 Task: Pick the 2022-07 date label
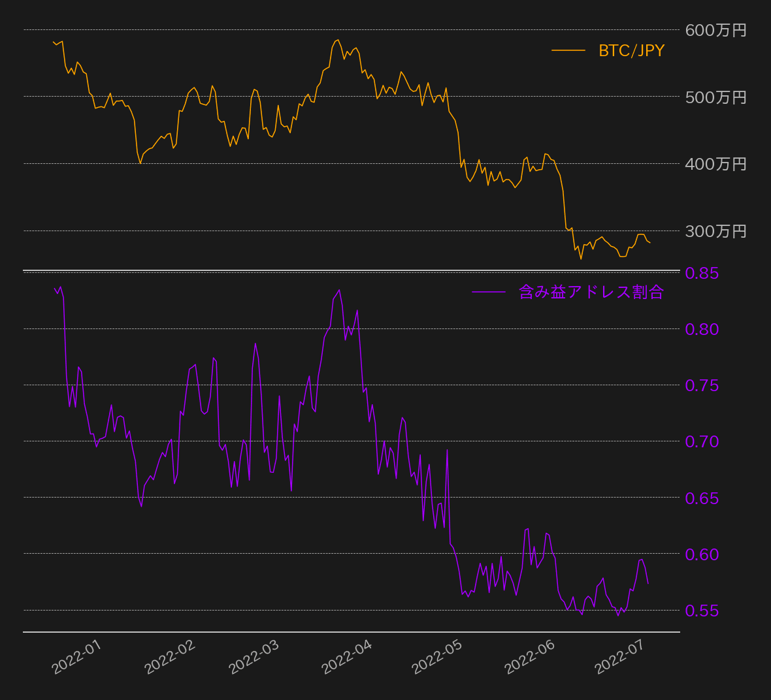[619, 657]
